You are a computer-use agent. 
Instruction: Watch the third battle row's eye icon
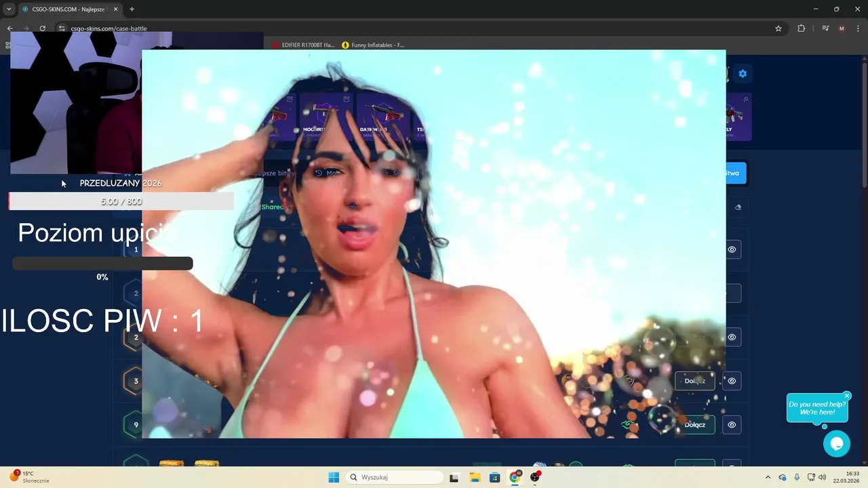point(732,337)
